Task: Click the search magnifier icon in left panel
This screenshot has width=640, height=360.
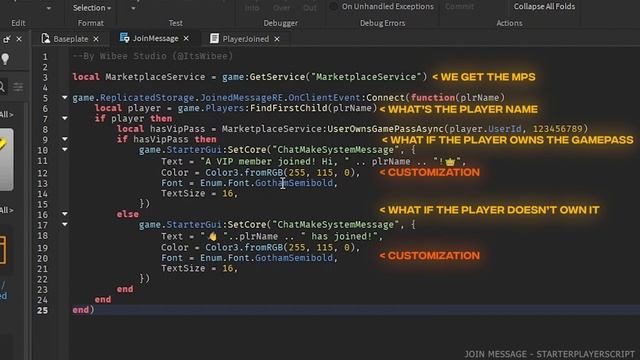Action: point(2,87)
